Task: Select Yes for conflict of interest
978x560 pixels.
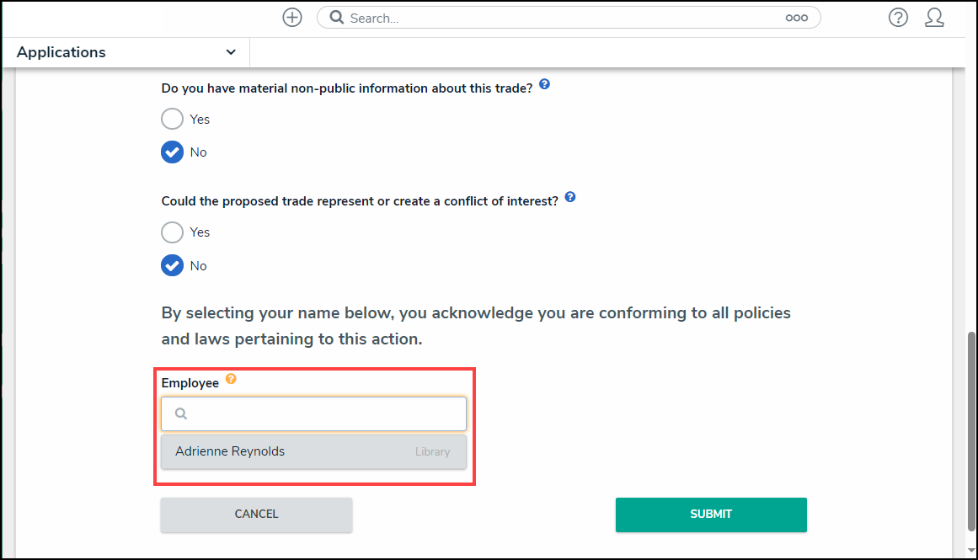Action: (x=172, y=232)
